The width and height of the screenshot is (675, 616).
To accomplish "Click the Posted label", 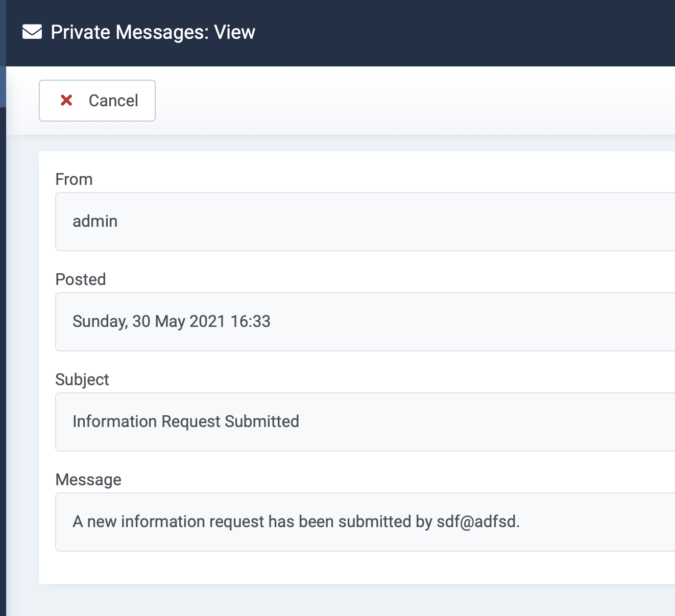I will 81,279.
